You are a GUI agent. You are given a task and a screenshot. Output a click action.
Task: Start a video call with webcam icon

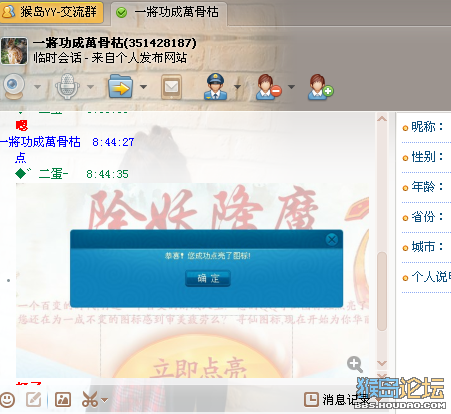(13, 86)
